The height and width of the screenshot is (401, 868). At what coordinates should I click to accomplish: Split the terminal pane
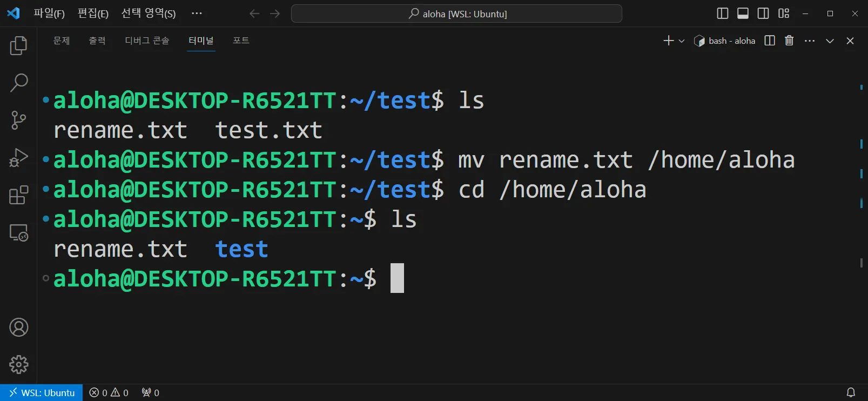tap(770, 41)
